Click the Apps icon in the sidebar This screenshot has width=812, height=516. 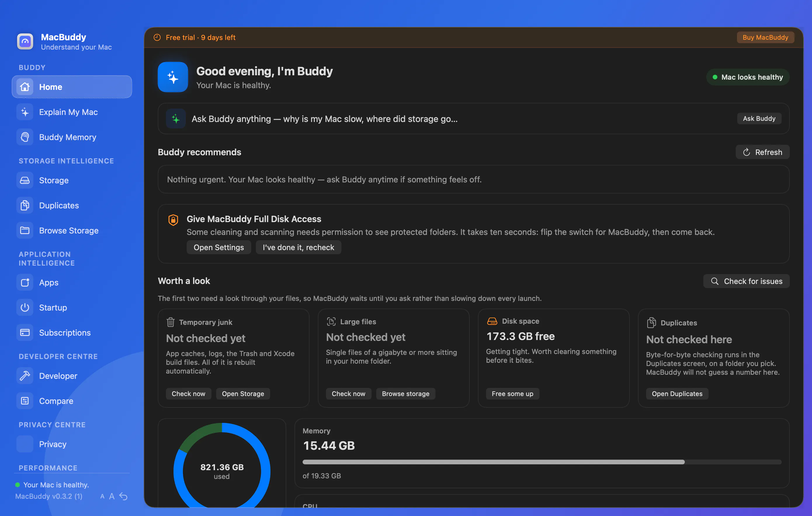[x=25, y=282]
